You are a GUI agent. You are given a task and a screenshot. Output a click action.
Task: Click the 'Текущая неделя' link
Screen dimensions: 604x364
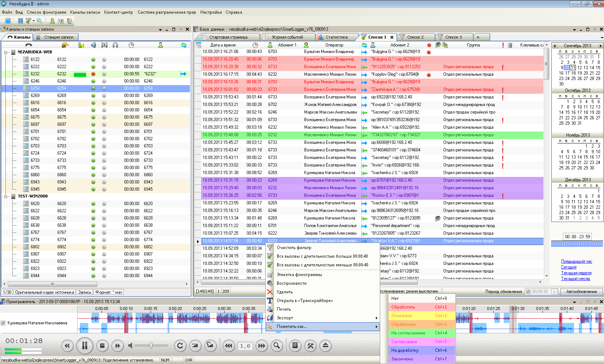(576, 273)
